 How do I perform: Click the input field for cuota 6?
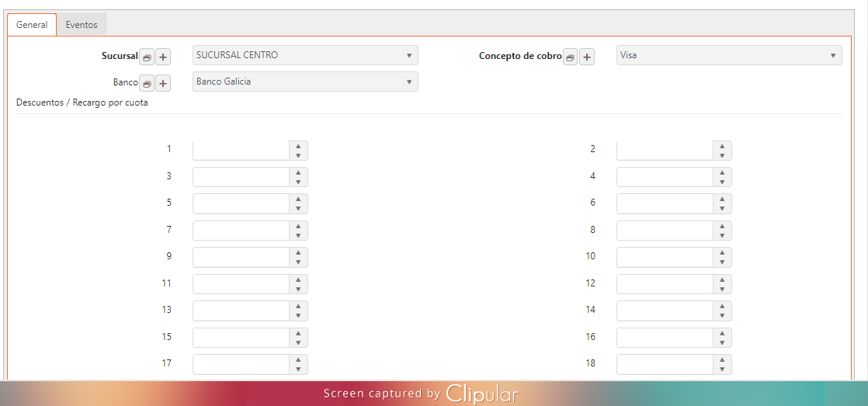click(665, 203)
